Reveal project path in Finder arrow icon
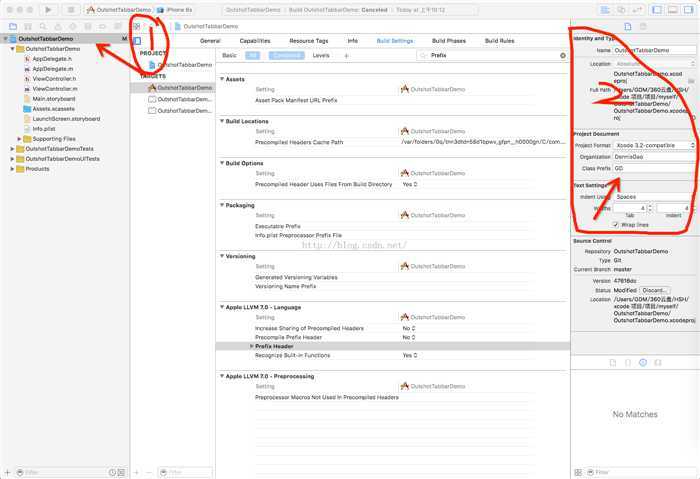 693,117
